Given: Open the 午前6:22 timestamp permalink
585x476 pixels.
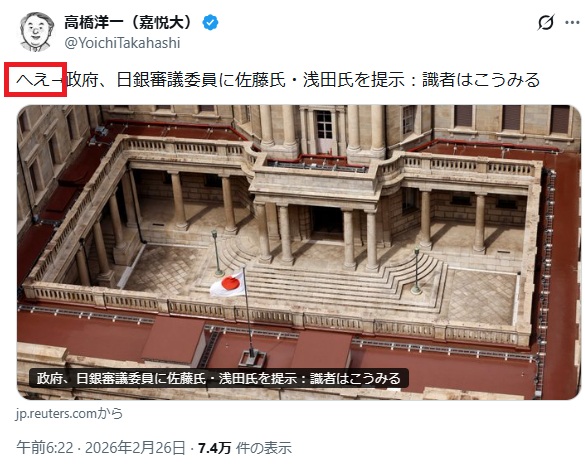Looking at the screenshot, I should [x=45, y=447].
